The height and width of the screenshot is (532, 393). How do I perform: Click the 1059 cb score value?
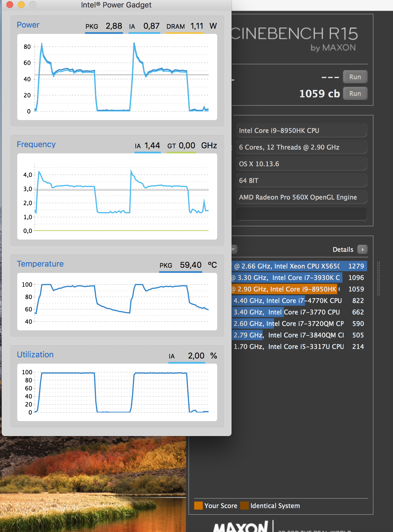tap(319, 94)
